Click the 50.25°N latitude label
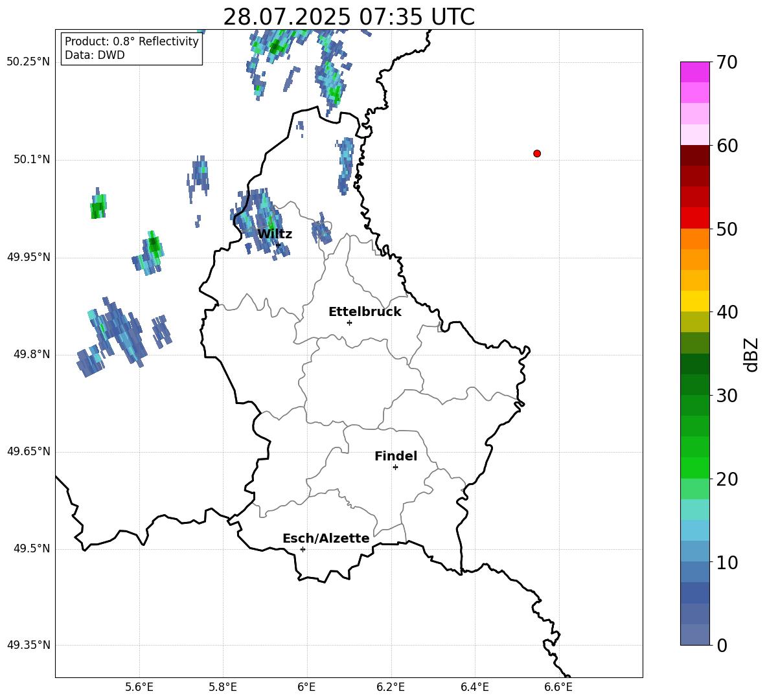The image size is (767, 700). [29, 62]
